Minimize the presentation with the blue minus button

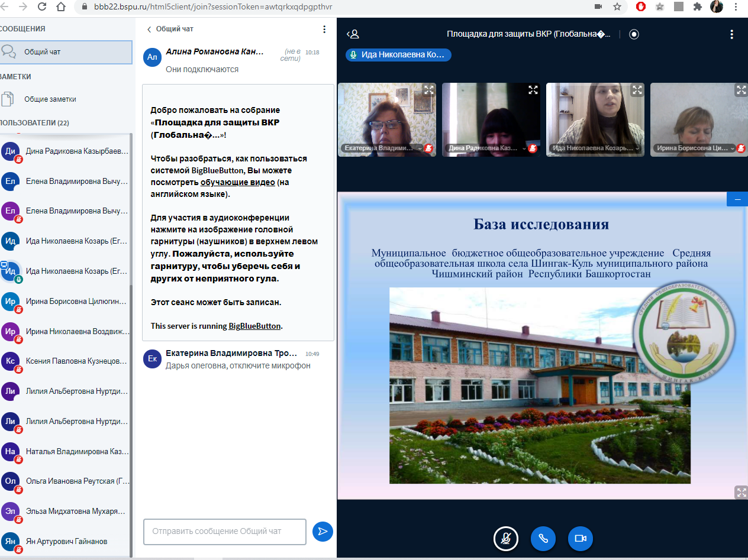point(737,200)
